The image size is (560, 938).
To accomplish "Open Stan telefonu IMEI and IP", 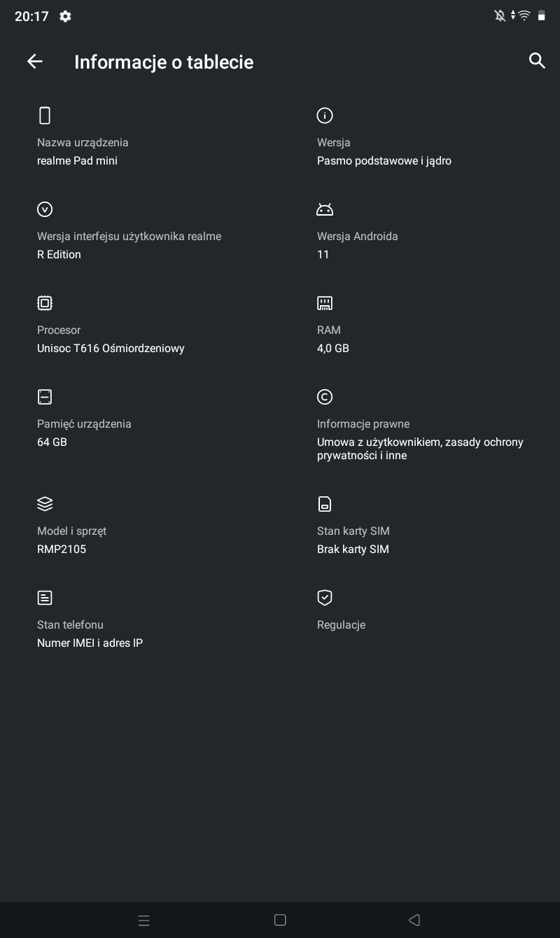I will click(x=90, y=633).
